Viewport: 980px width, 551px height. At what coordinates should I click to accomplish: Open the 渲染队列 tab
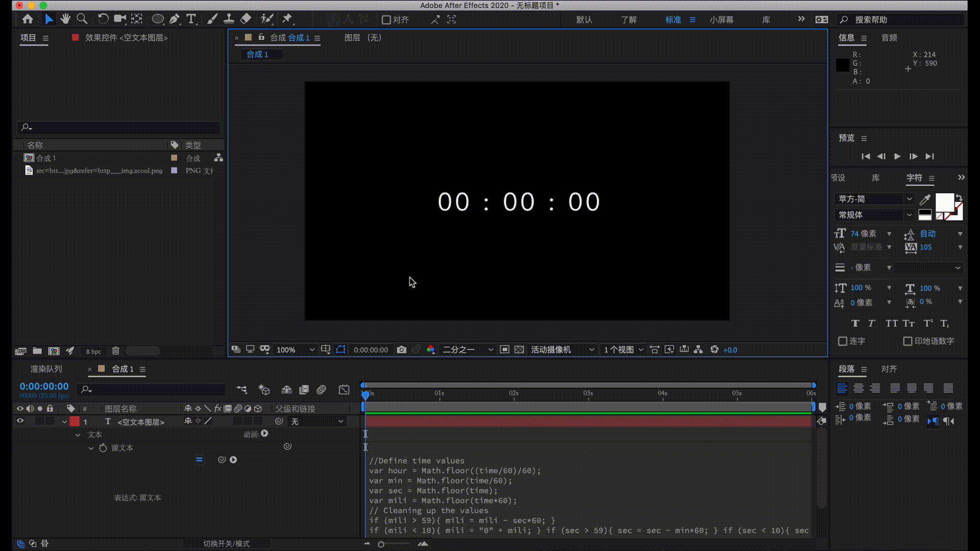tap(46, 369)
